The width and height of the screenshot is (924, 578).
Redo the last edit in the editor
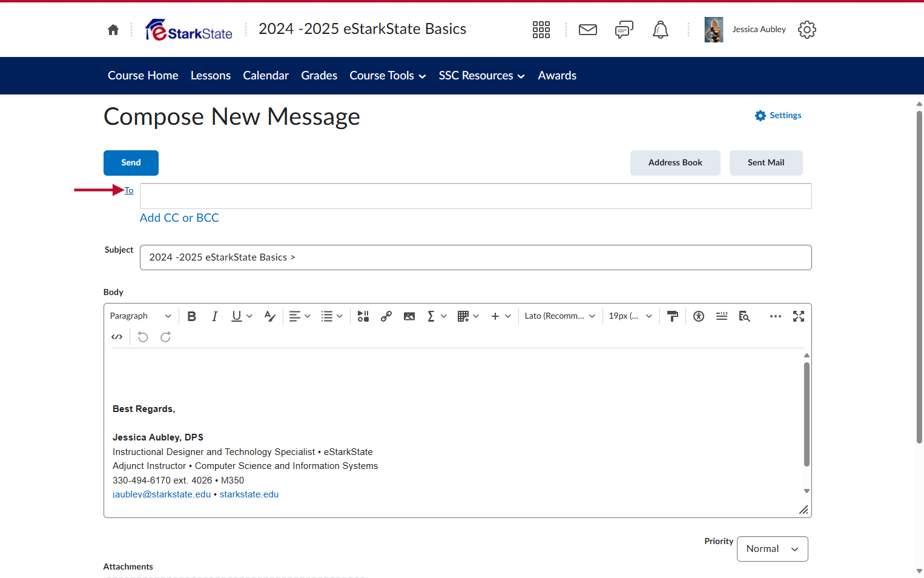[x=165, y=337]
